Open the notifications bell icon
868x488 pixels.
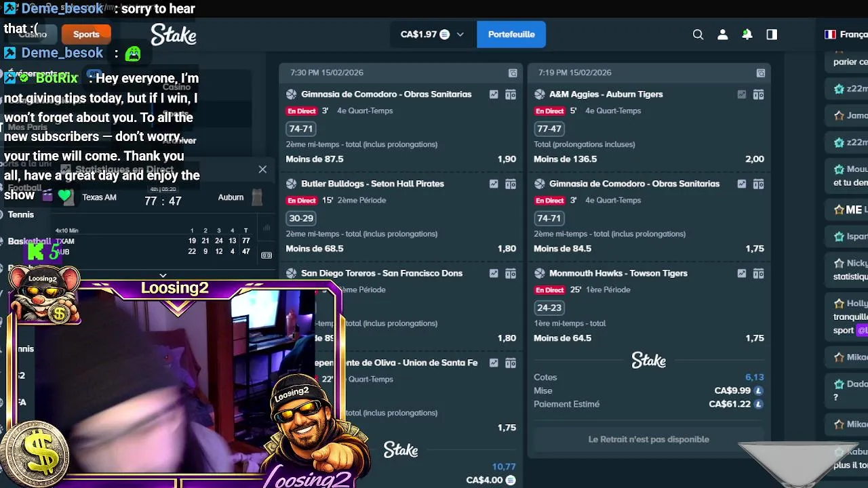(747, 35)
